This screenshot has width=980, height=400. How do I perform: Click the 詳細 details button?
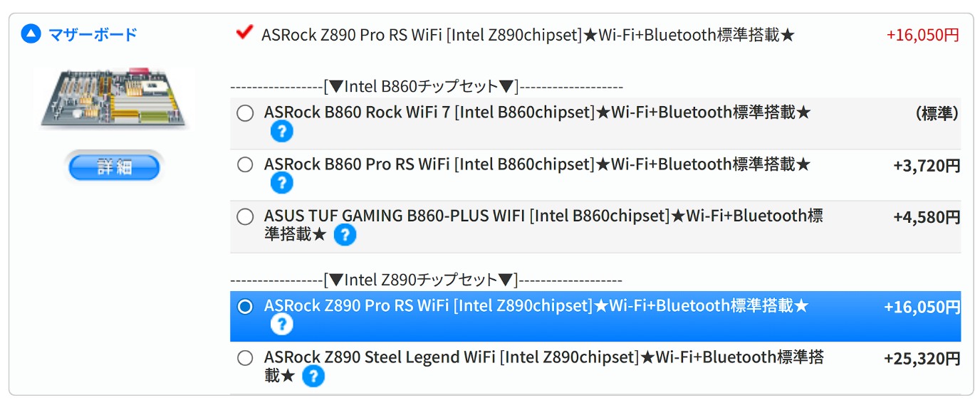coord(115,168)
